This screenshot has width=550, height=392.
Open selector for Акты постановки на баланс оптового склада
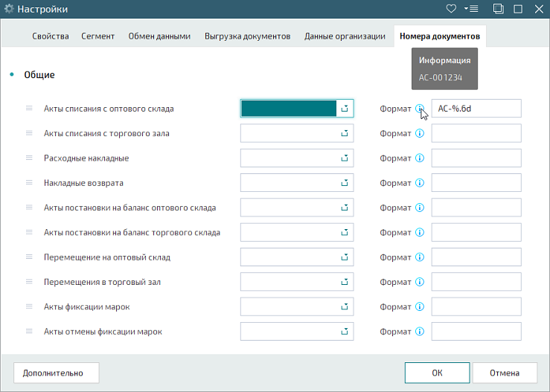345,208
